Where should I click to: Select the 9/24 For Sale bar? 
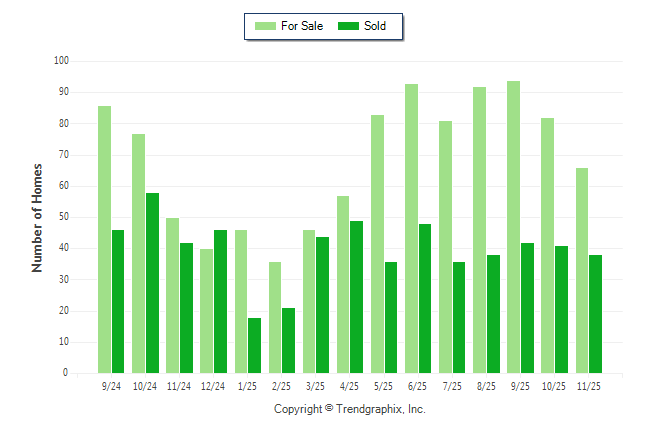pyautogui.click(x=104, y=239)
